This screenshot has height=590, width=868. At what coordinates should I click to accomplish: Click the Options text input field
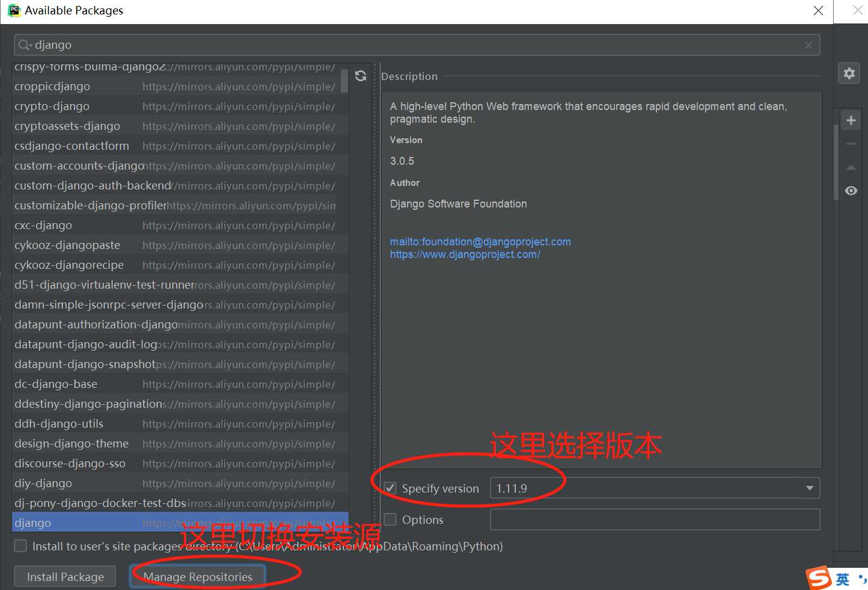pos(655,520)
